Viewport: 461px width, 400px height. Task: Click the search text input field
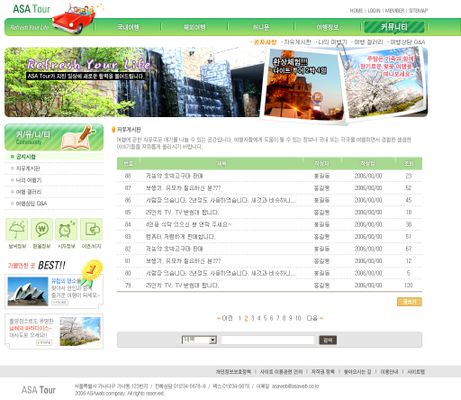[x=268, y=340]
